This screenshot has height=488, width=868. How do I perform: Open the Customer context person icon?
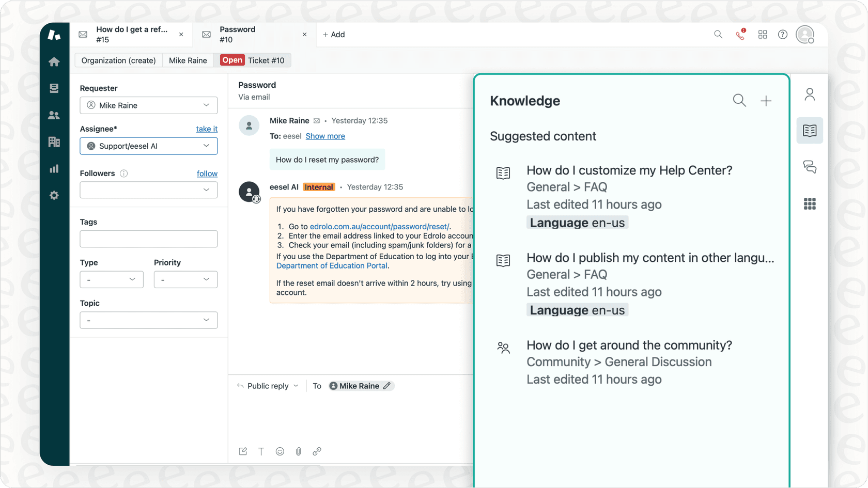[x=810, y=94]
